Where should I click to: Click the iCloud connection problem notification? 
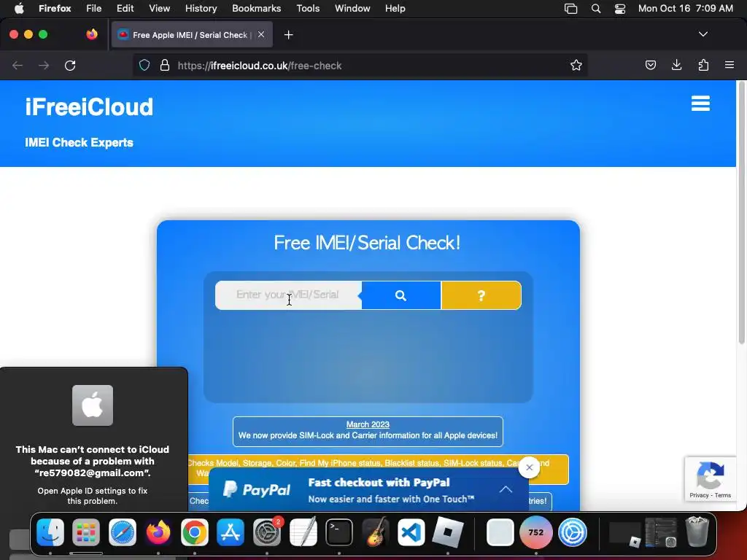tap(93, 440)
